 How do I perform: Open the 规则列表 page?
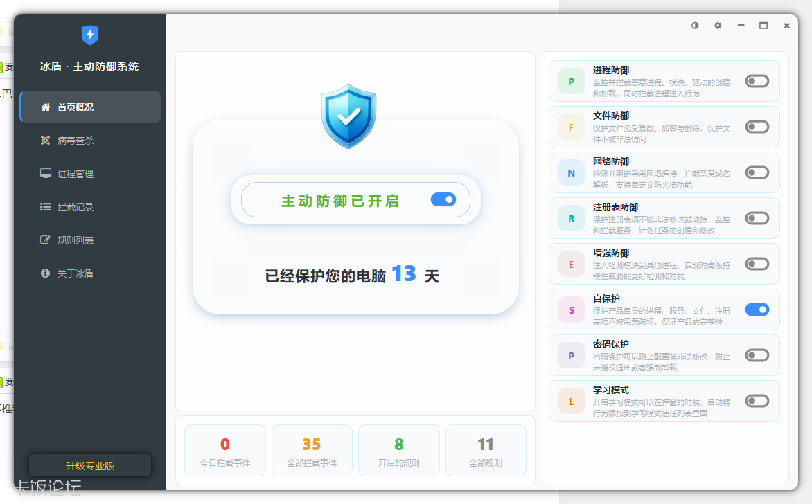point(90,240)
